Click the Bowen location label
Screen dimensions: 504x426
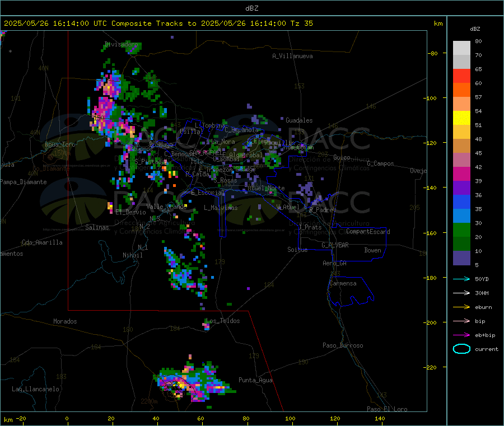pyautogui.click(x=372, y=250)
